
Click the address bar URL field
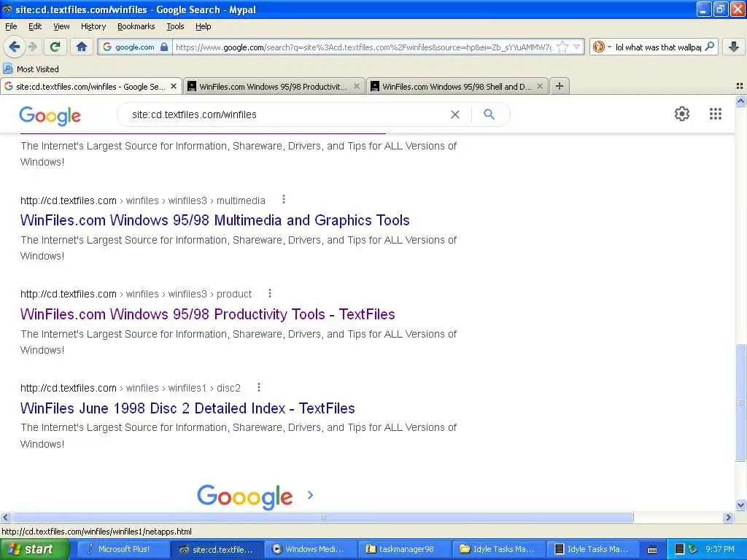[x=363, y=47]
